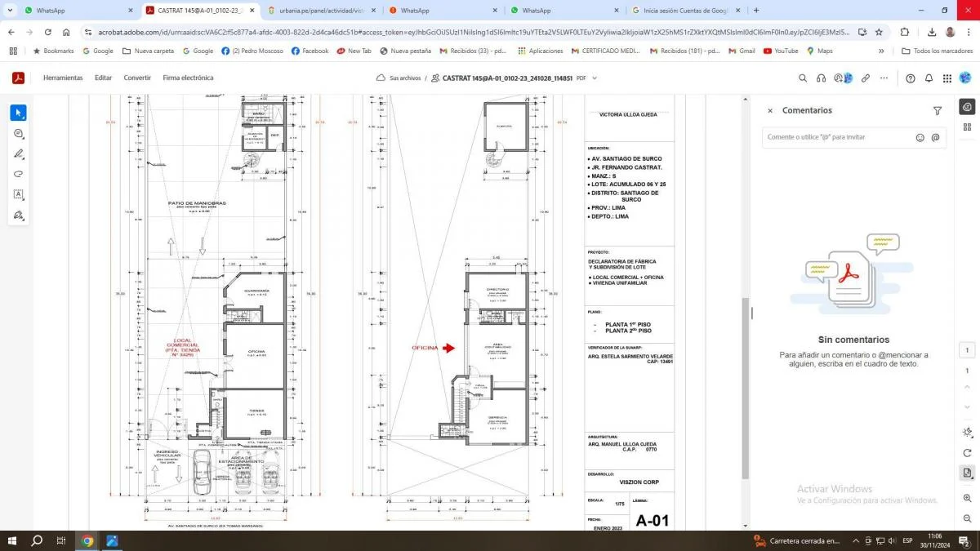Bookmark this page with the star
This screenshot has width=980, height=551.
pyautogui.click(x=879, y=32)
